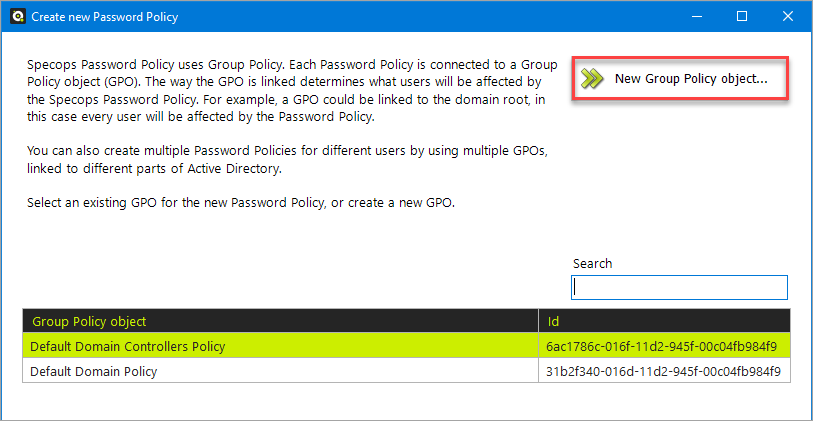The image size is (813, 421).
Task: Focus the Search text field
Action: 679,287
